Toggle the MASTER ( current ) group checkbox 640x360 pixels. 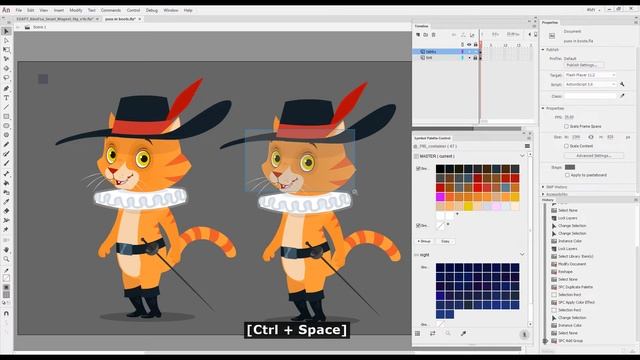point(416,156)
